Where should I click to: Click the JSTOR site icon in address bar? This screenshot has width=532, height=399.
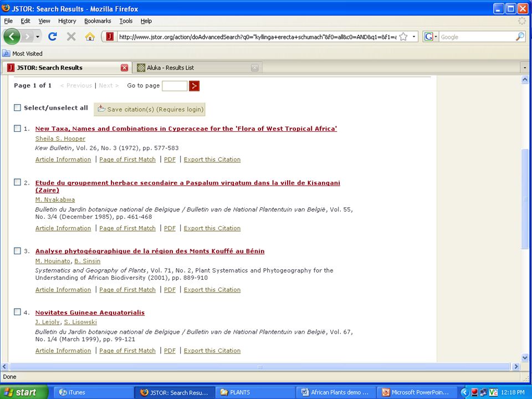point(110,37)
